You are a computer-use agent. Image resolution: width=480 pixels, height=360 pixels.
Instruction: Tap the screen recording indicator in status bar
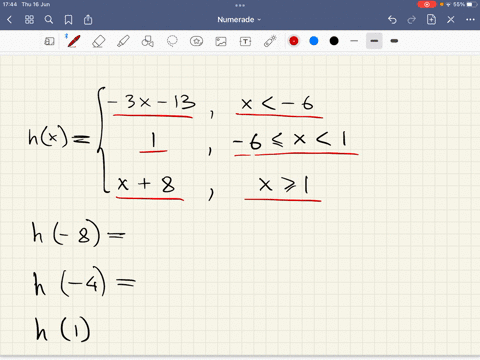coord(427,4)
